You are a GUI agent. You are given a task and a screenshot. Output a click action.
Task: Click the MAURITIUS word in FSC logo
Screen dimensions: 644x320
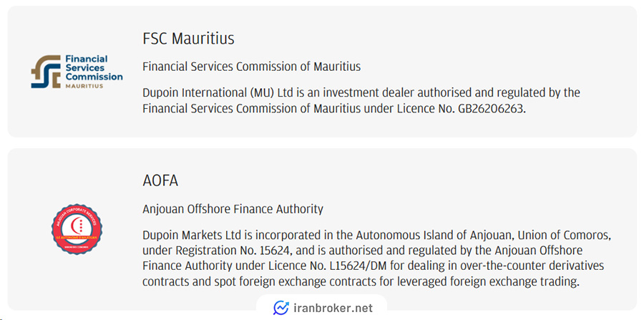84,87
